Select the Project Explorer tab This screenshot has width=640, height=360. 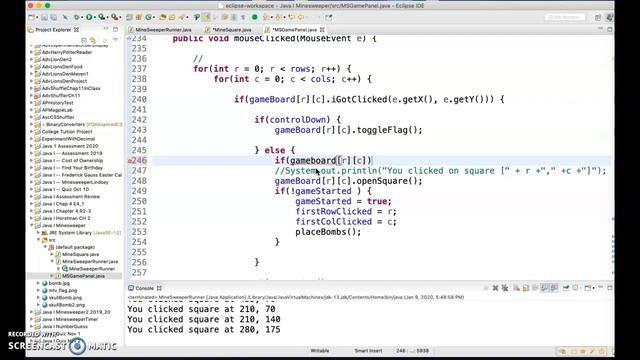click(x=53, y=30)
